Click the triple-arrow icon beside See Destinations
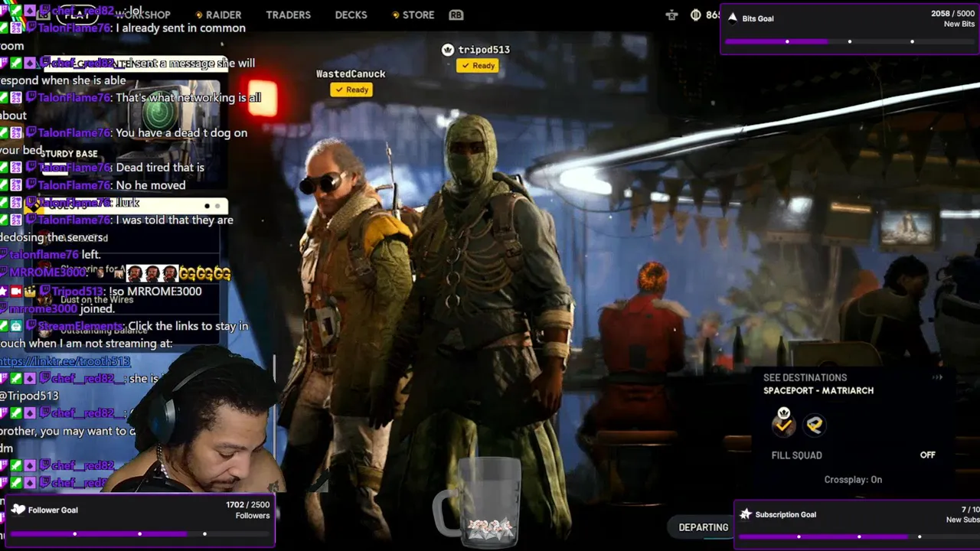 point(937,377)
